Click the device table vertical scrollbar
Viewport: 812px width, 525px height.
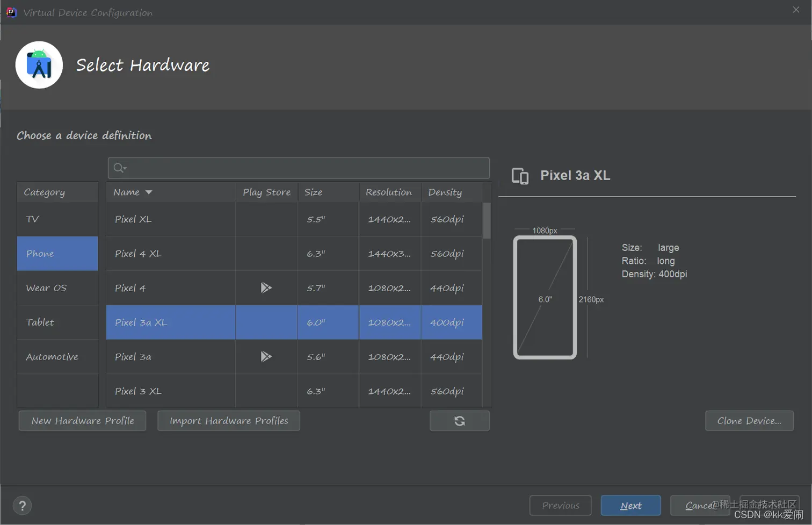click(x=487, y=220)
